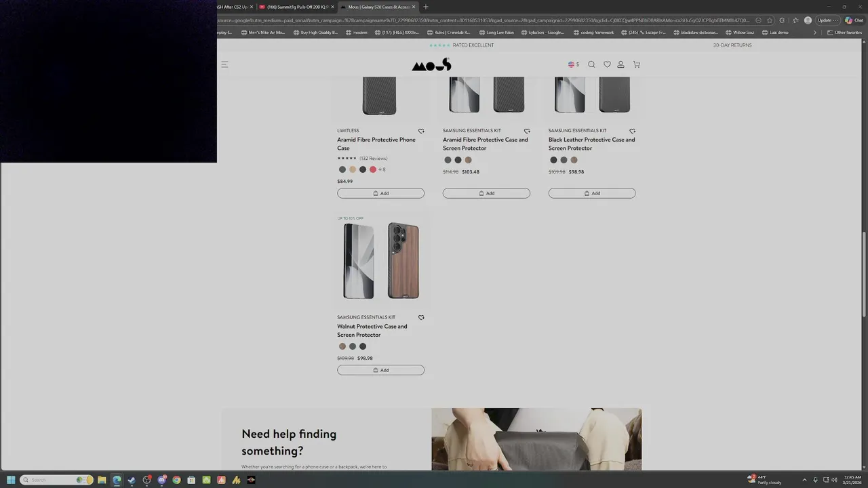Open the account profile icon
The width and height of the screenshot is (868, 488).
pyautogui.click(x=620, y=64)
